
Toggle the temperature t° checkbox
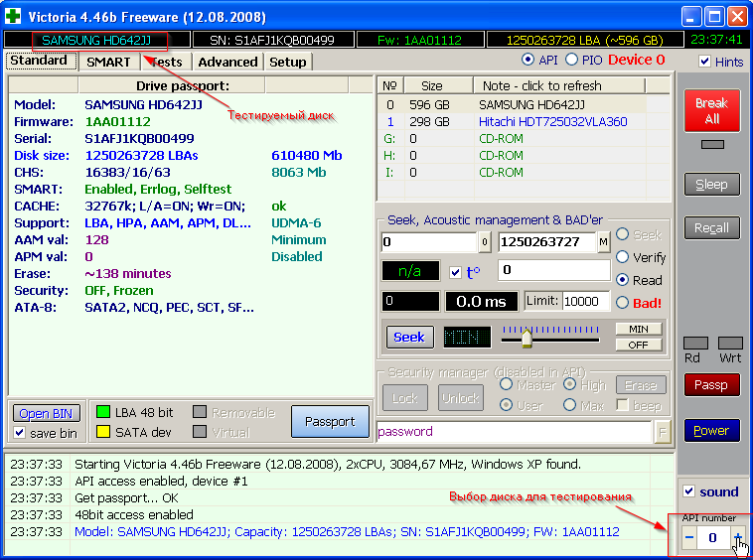click(x=455, y=272)
